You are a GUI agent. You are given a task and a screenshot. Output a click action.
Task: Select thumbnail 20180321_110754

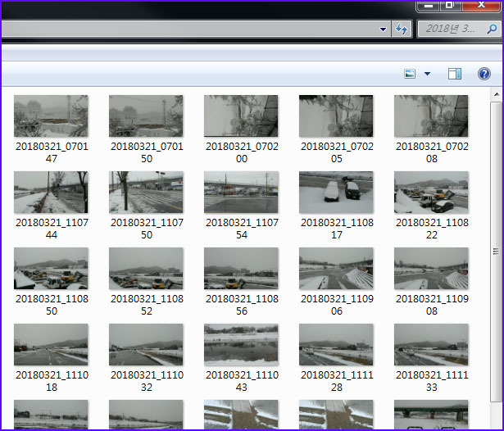coord(241,193)
